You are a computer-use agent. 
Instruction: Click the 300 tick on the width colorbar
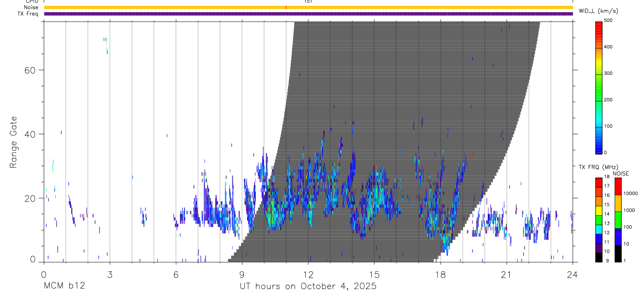(609, 73)
